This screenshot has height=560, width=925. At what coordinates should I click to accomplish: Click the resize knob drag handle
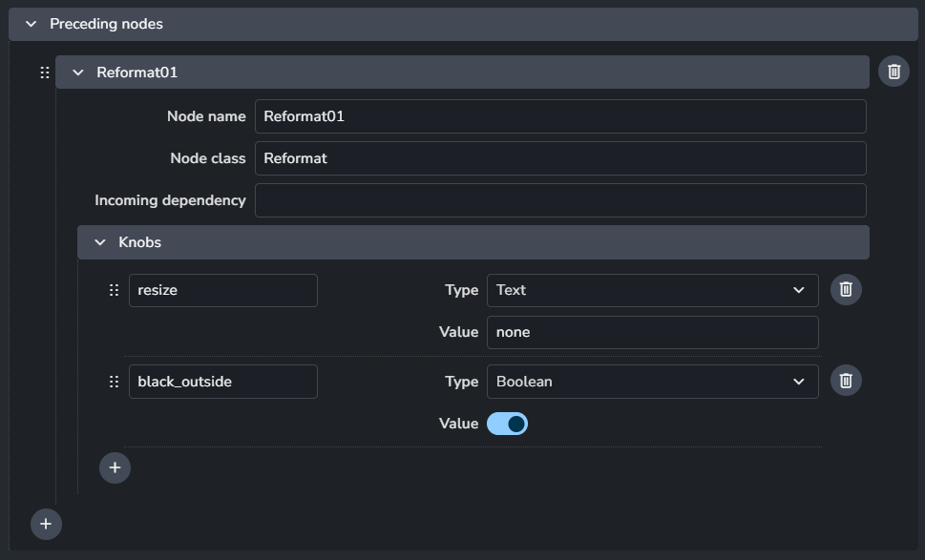[114, 290]
